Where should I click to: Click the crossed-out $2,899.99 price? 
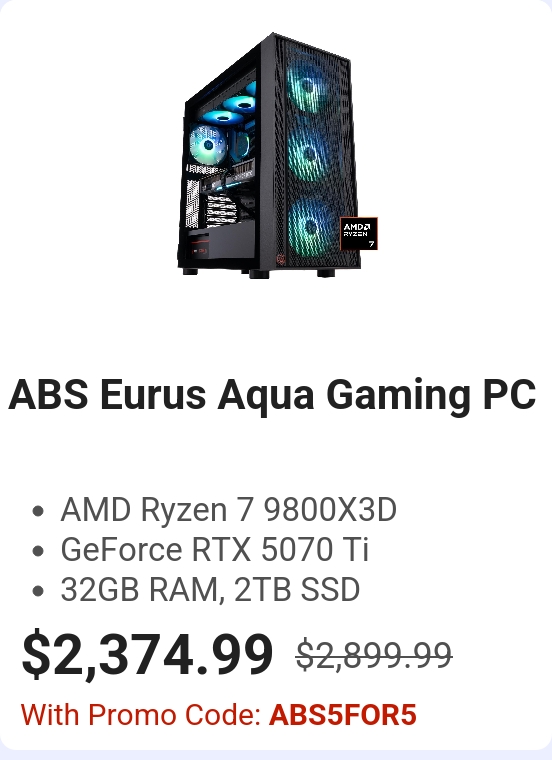coord(374,655)
